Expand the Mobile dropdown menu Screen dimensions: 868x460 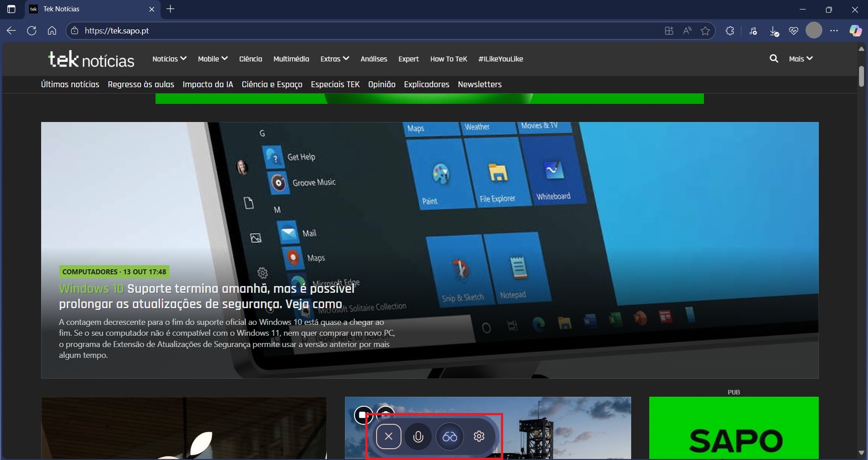point(212,59)
